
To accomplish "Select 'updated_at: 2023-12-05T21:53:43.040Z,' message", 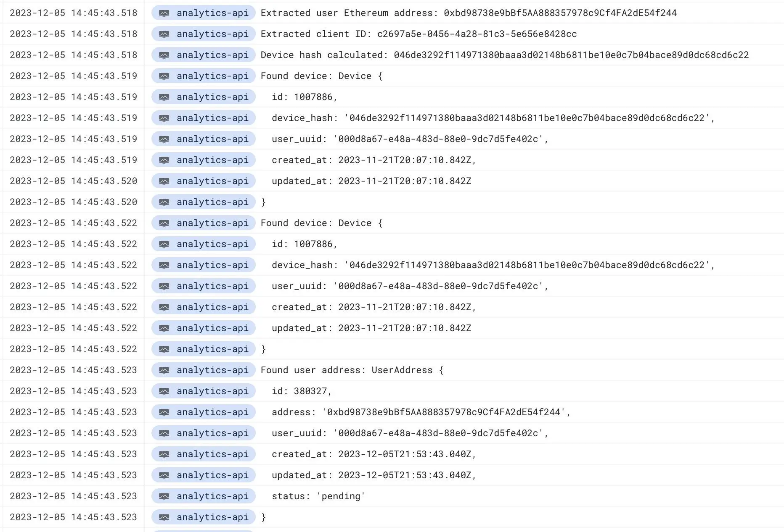I will (374, 475).
